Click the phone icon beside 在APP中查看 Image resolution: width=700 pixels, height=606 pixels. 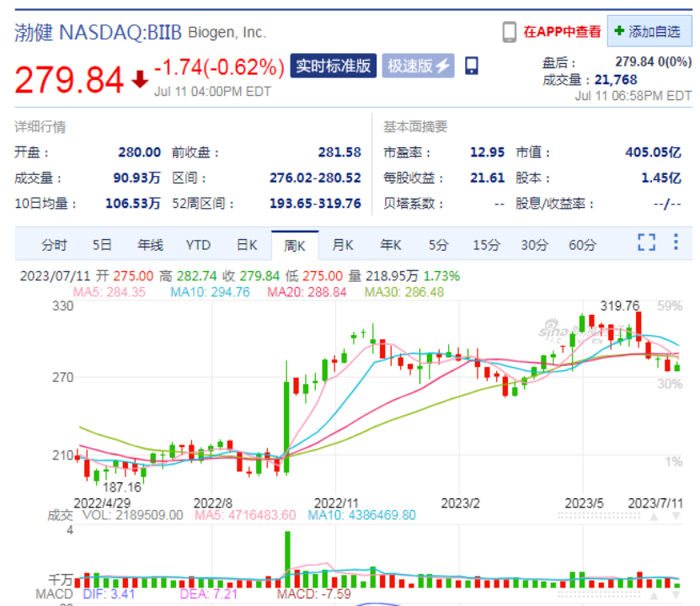point(509,32)
